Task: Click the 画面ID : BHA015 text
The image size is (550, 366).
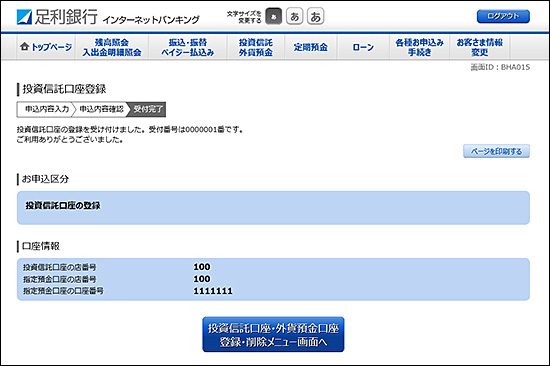Action: 500,67
